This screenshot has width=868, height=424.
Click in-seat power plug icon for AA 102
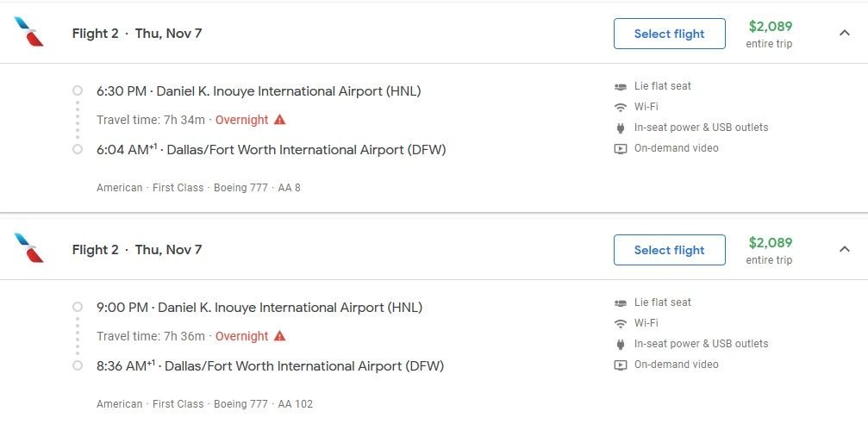click(x=621, y=345)
